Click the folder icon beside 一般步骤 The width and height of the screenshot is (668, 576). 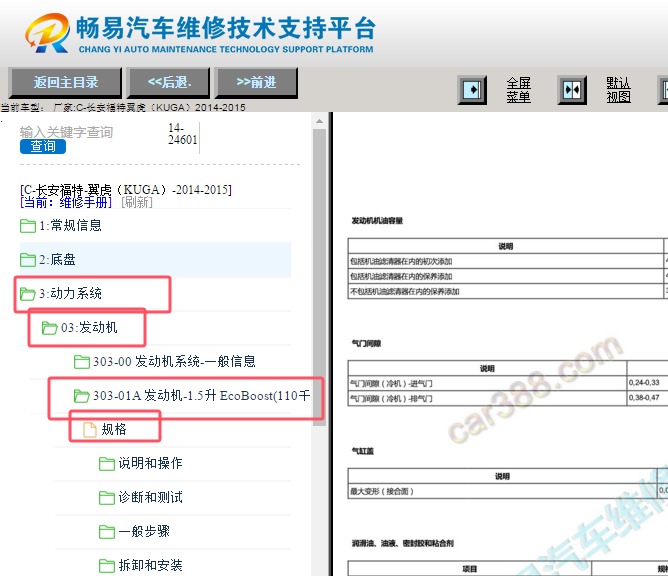pyautogui.click(x=107, y=532)
